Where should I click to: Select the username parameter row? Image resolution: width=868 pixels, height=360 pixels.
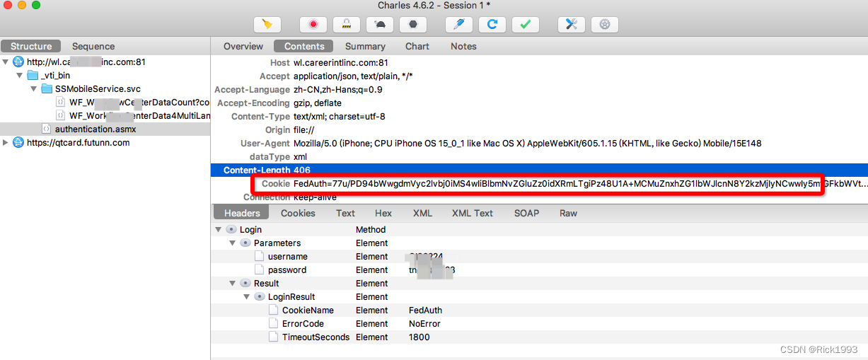coord(539,257)
